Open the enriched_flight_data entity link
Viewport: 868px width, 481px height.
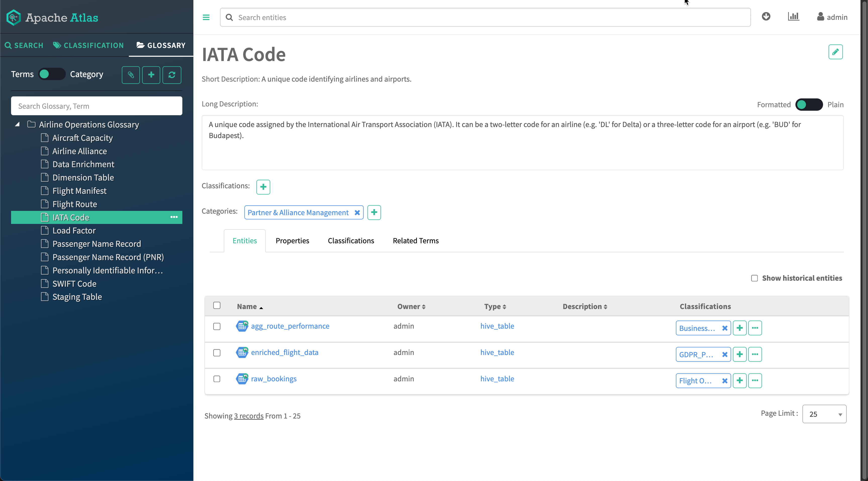(x=284, y=352)
